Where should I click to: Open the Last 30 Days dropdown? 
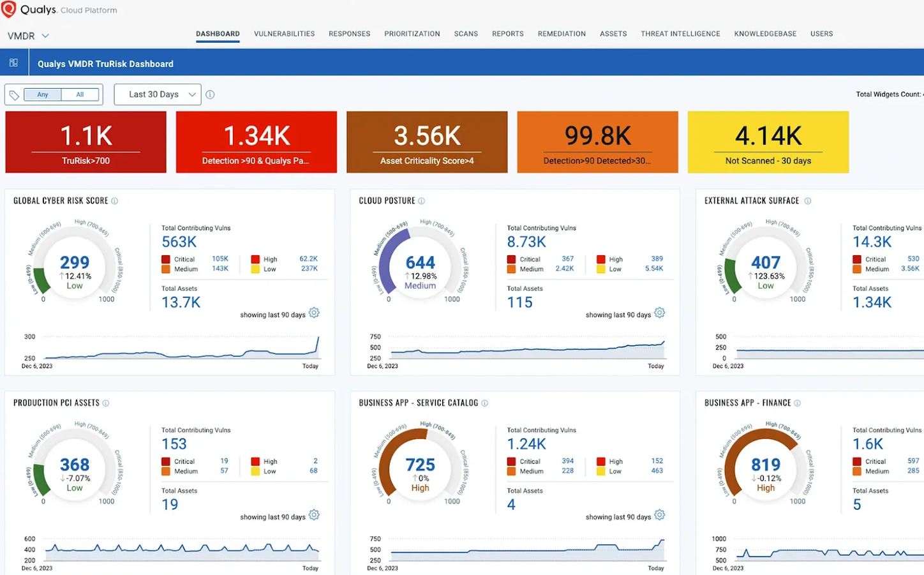[x=158, y=94]
